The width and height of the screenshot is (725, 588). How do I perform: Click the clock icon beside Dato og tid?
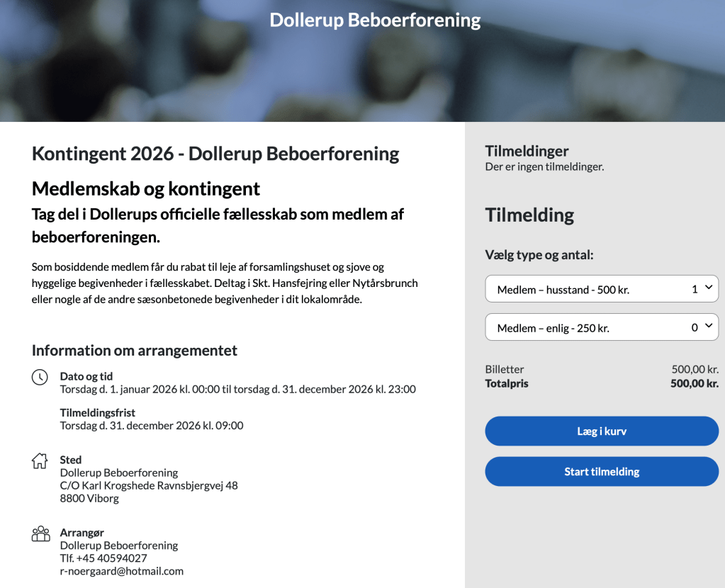click(x=40, y=377)
